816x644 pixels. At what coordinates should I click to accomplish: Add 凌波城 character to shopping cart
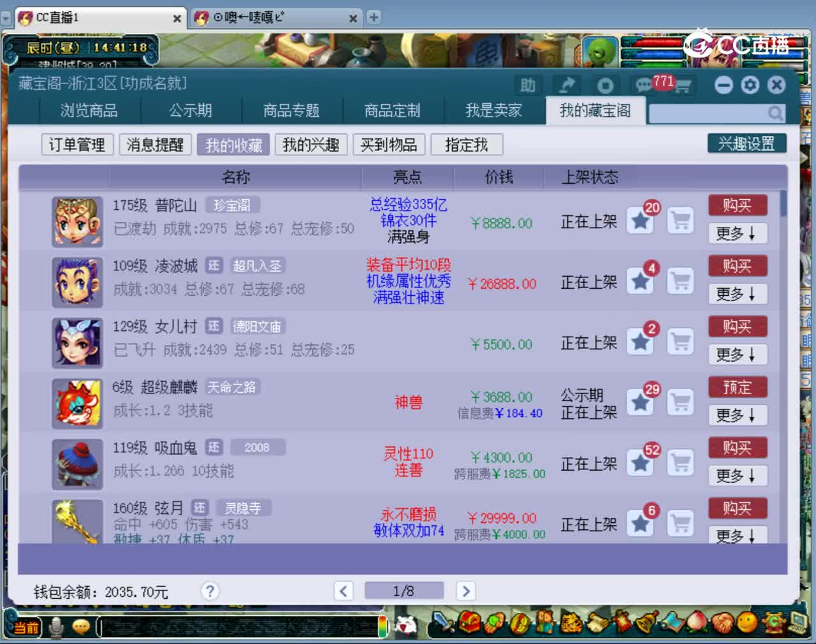[x=680, y=282]
